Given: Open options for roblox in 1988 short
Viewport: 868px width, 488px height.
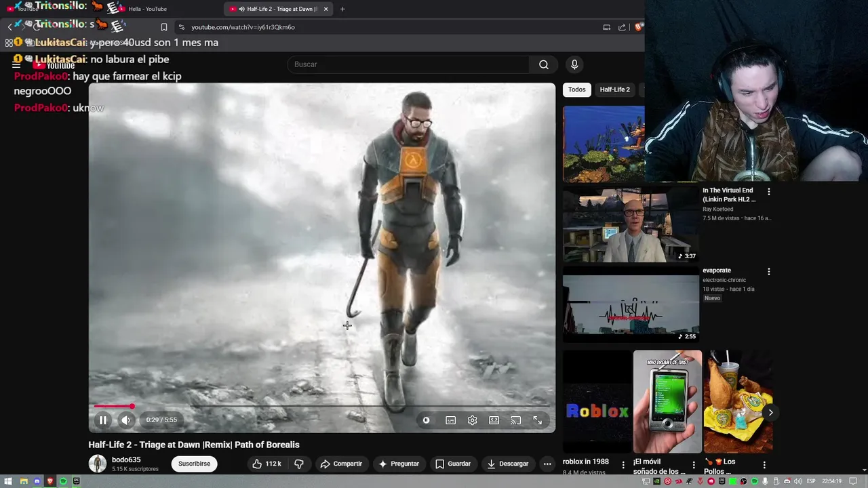Looking at the screenshot, I should [x=623, y=465].
